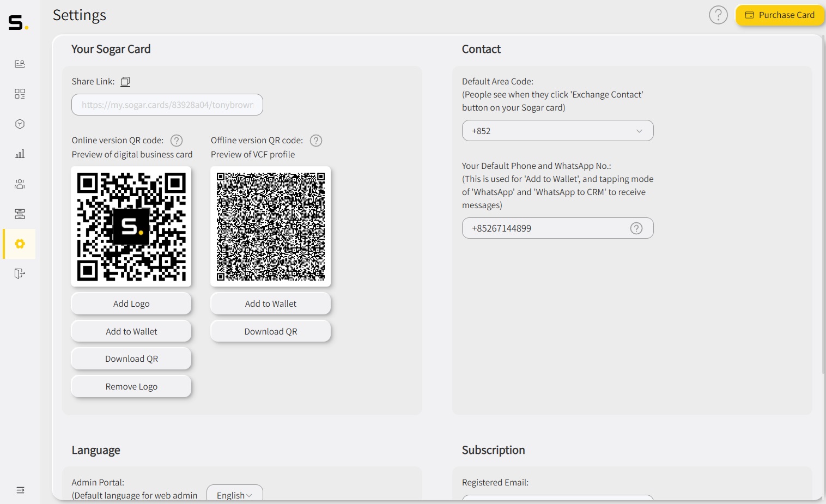826x504 pixels.
Task: Click the Subscription section heading
Action: 494,450
